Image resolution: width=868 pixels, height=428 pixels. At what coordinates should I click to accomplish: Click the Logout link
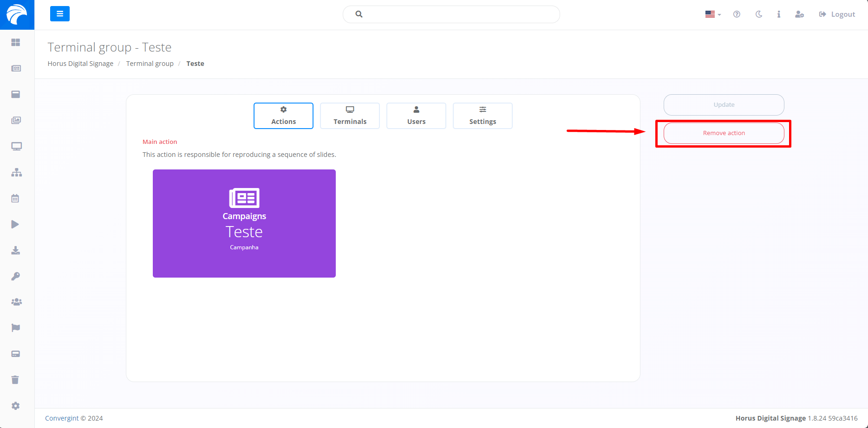(x=837, y=14)
